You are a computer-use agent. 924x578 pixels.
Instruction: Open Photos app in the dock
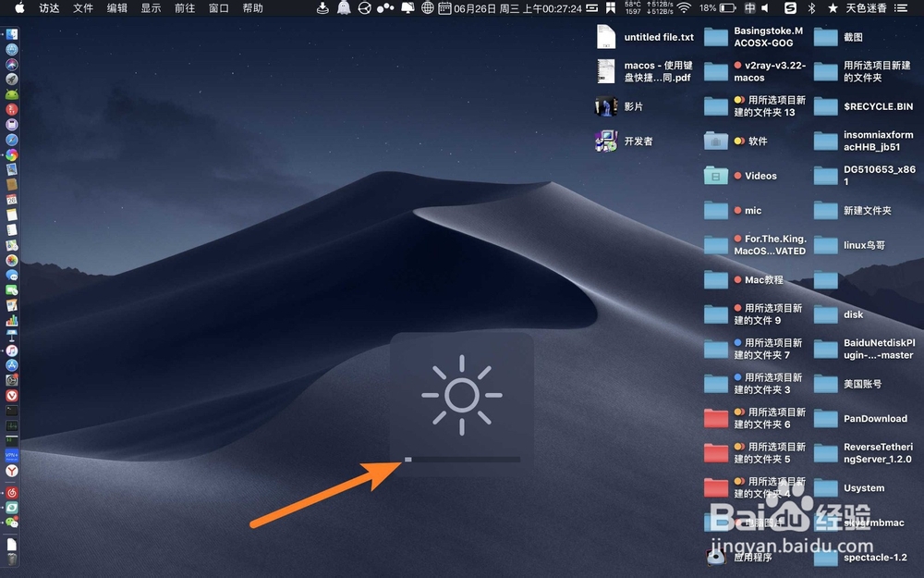[x=12, y=260]
